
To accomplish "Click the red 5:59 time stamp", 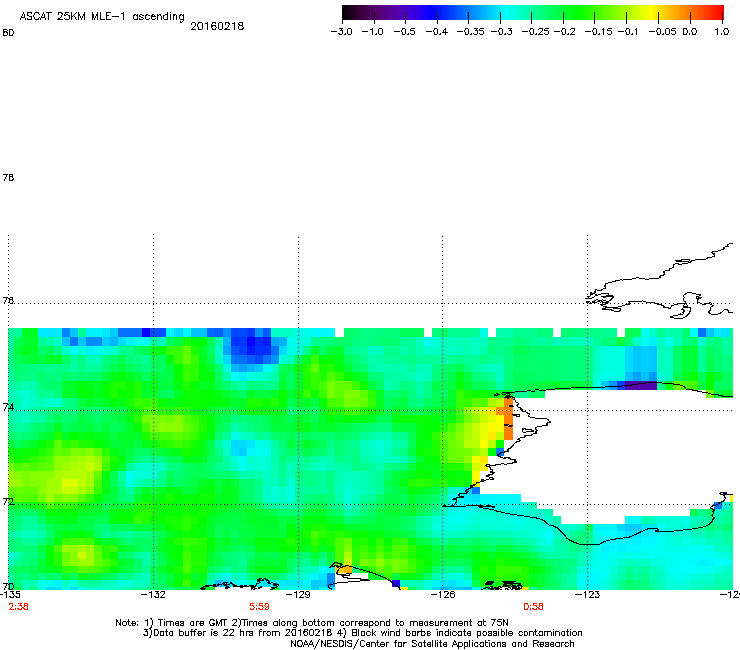I will 259,607.
